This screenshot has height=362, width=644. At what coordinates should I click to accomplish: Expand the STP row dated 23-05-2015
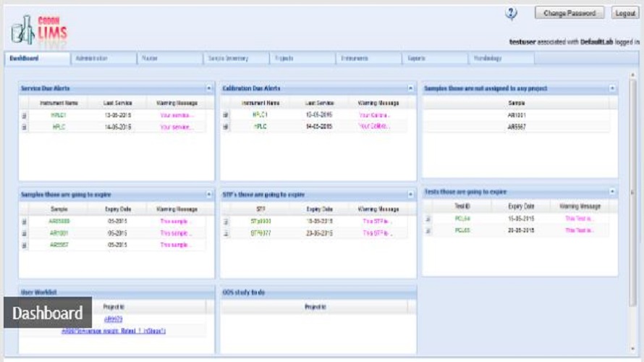coord(226,233)
